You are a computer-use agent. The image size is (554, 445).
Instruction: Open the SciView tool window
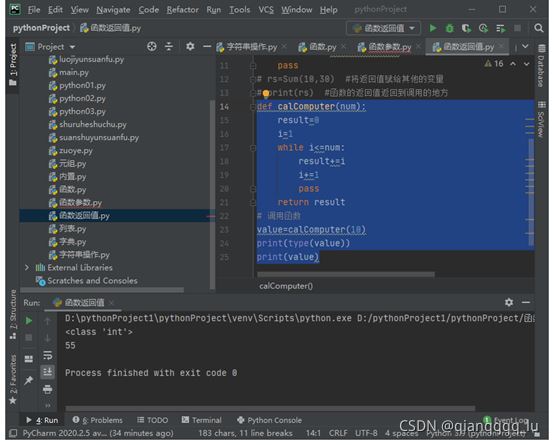pos(541,119)
